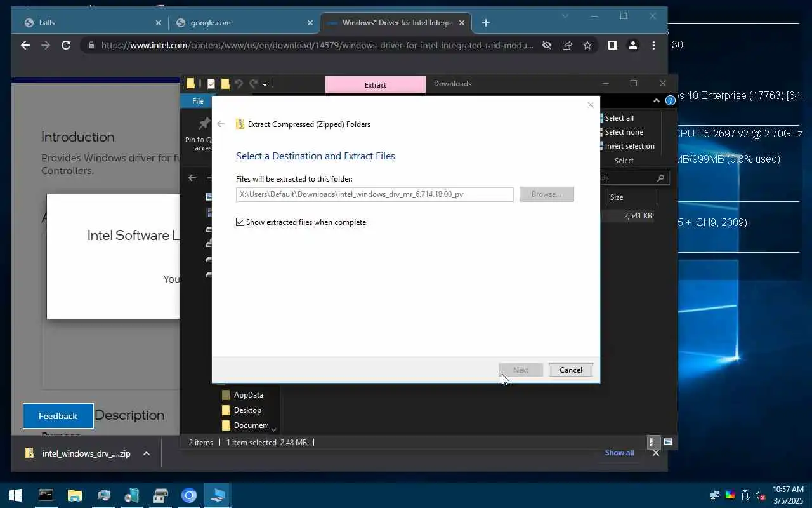The width and height of the screenshot is (812, 508).
Task: Open the Windows Start menu
Action: 15,495
